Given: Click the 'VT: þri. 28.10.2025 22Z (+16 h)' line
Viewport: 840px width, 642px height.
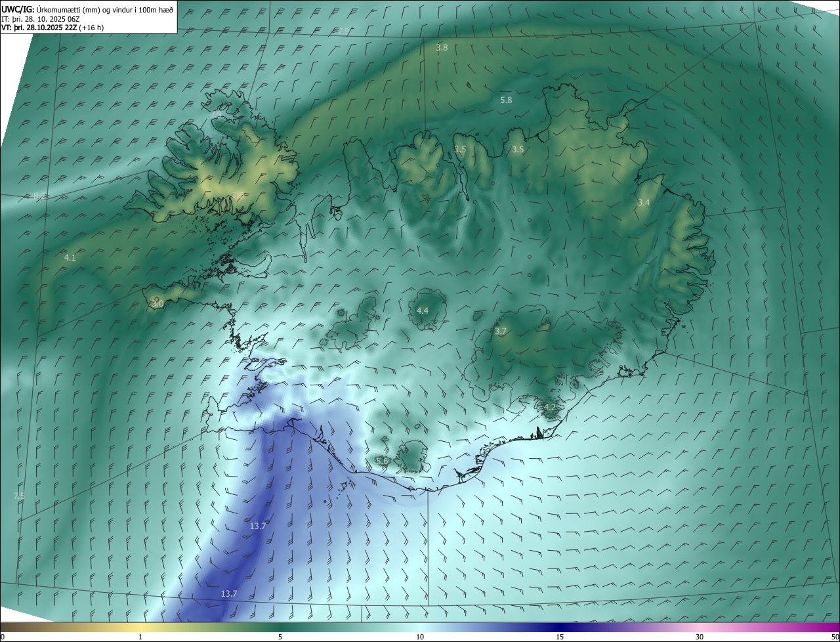Looking at the screenshot, I should pyautogui.click(x=52, y=28).
